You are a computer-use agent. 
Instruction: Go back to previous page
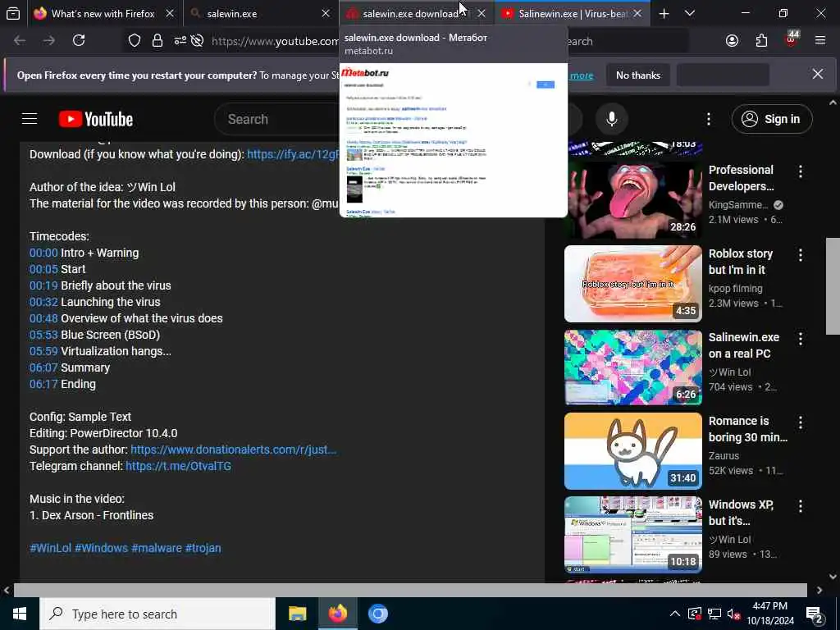(x=20, y=40)
